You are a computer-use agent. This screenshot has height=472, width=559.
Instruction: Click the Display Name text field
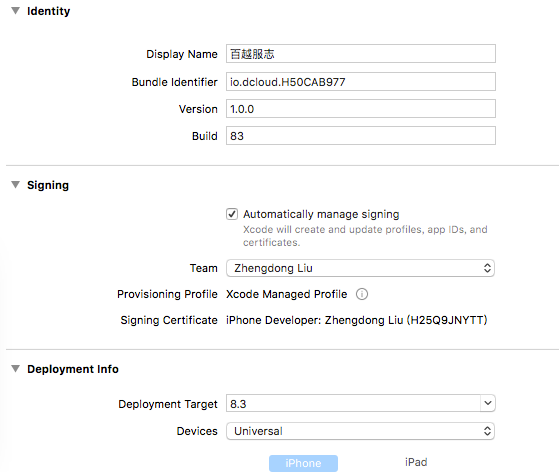pyautogui.click(x=361, y=53)
